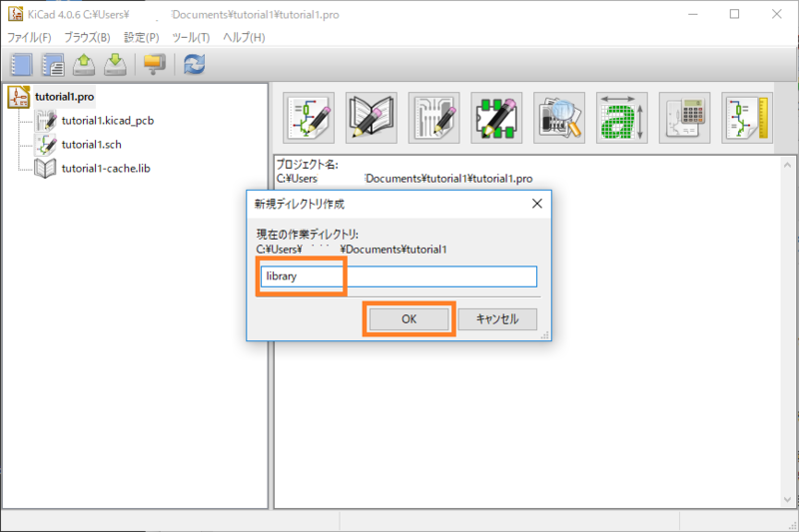The width and height of the screenshot is (799, 532).
Task: Minimize the KiCad window
Action: coord(692,14)
